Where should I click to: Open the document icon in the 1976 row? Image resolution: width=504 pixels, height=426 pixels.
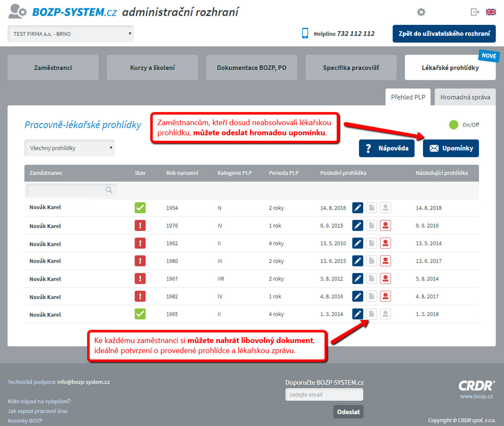[372, 226]
